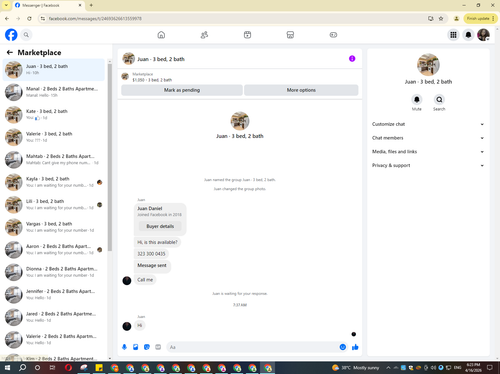Image resolution: width=500 pixels, height=374 pixels.
Task: Open the Juan - 3 bed, 2 bath chat
Action: pyautogui.click(x=54, y=69)
